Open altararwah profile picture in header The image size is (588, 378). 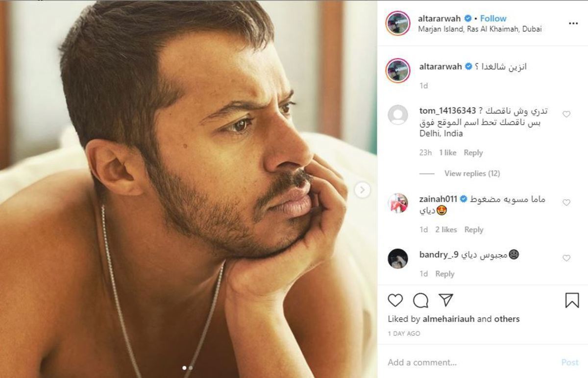[397, 23]
